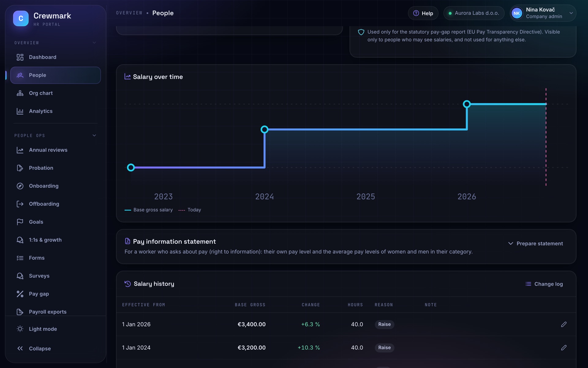Screen dimensions: 588x368
Task: Click the 1 Jan 2026 date cell
Action: 136,324
